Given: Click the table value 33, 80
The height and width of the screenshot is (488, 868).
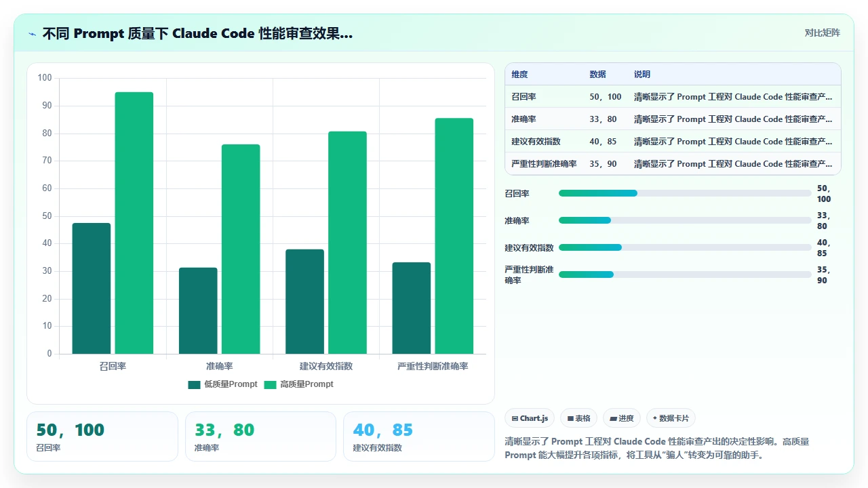Looking at the screenshot, I should [x=603, y=119].
